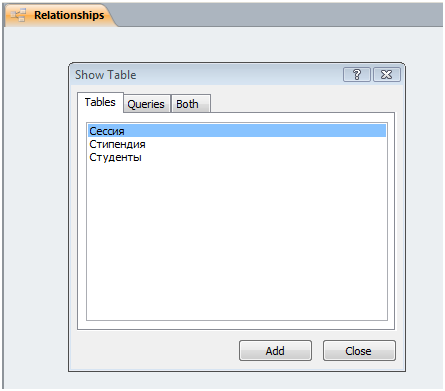Click the gray tab strip beside the Relationships tab

click(x=280, y=15)
